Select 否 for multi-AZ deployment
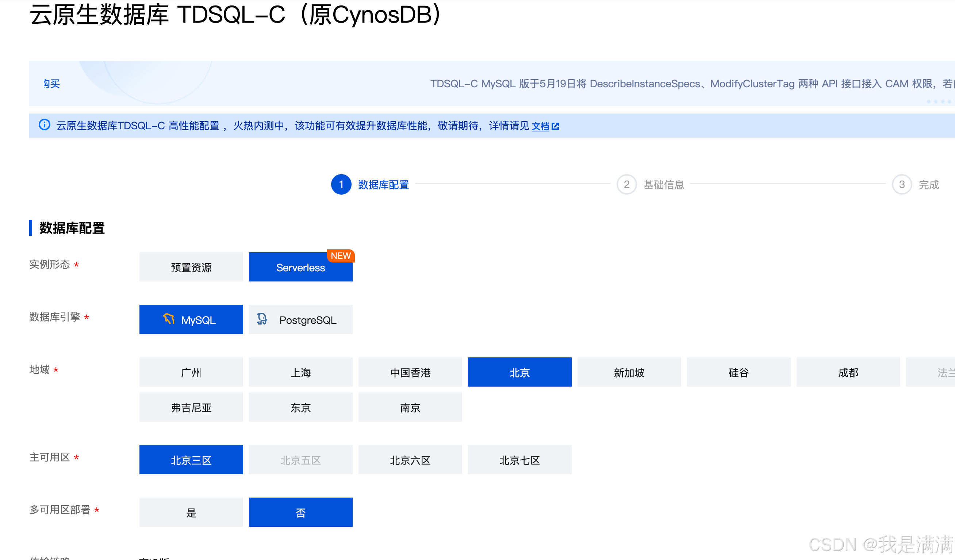The width and height of the screenshot is (955, 560). pos(300,512)
